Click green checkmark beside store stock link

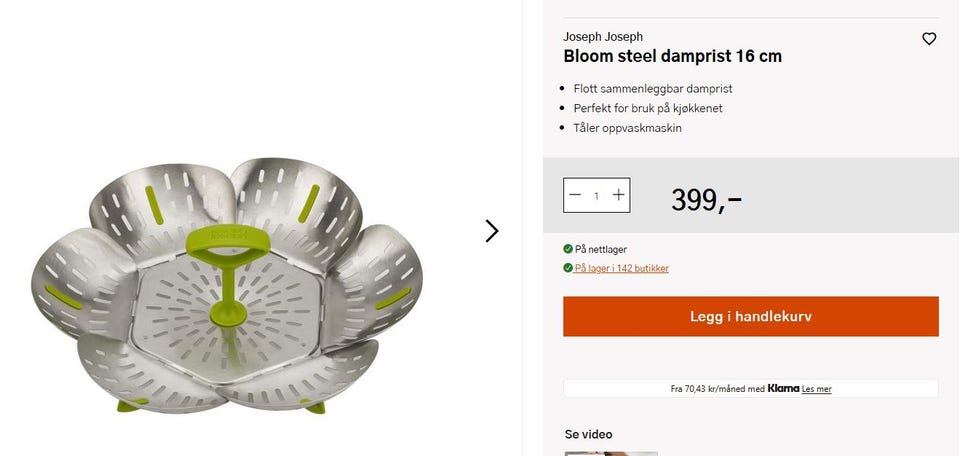pos(568,268)
